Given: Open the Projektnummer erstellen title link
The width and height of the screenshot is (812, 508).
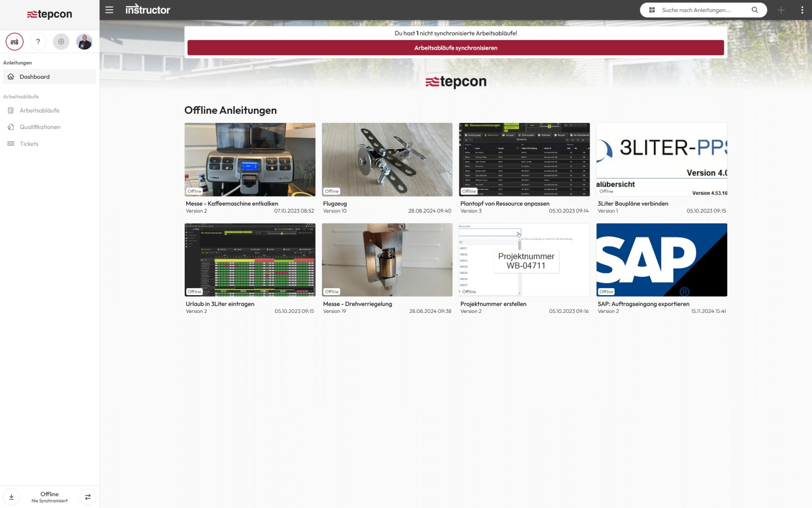Looking at the screenshot, I should coord(493,304).
